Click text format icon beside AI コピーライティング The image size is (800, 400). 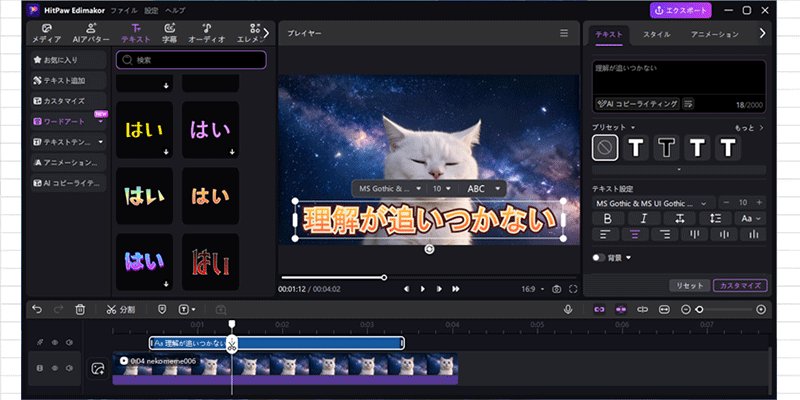(x=688, y=104)
